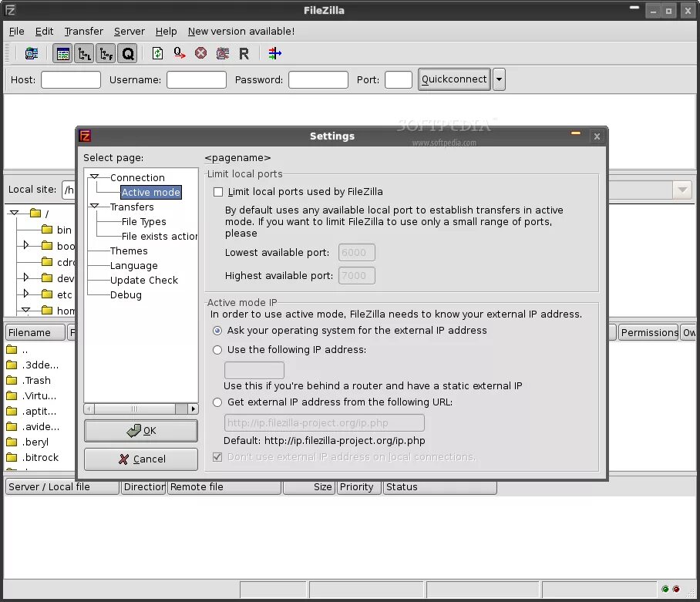Click the Cancel button in Settings

140,459
